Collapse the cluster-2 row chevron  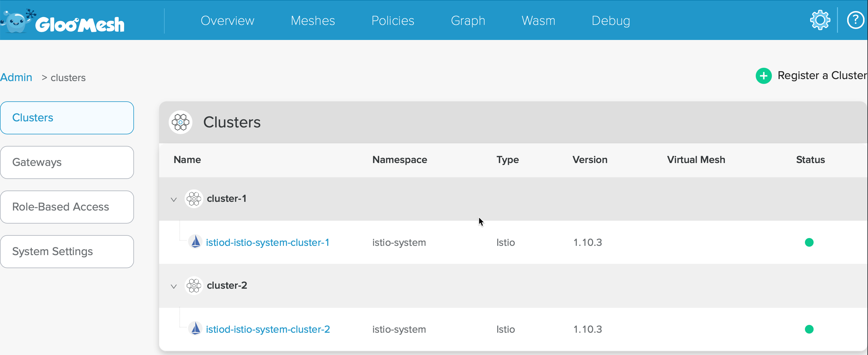pyautogui.click(x=174, y=286)
